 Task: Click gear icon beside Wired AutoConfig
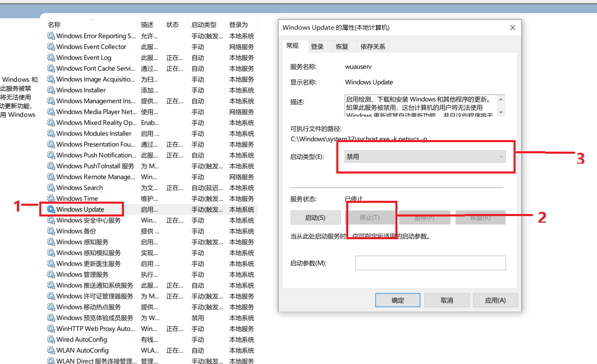coord(51,340)
